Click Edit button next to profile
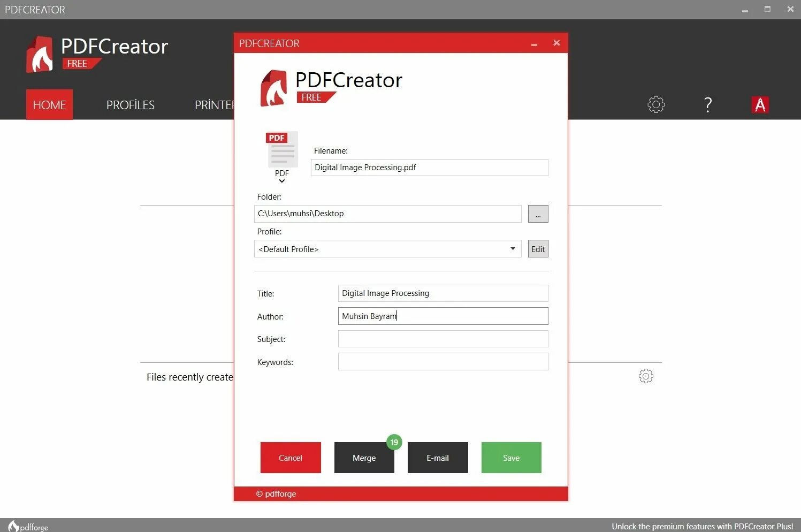The height and width of the screenshot is (532, 801). (x=538, y=249)
